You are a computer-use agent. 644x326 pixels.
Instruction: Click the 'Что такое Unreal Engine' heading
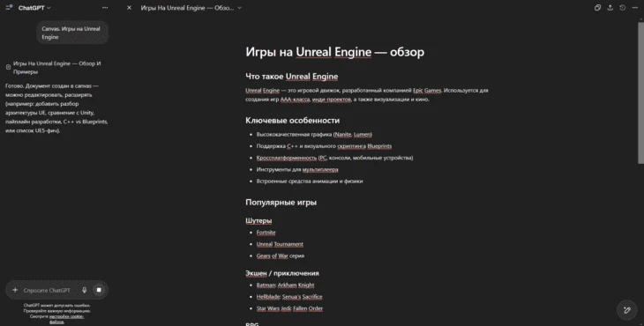pyautogui.click(x=292, y=77)
